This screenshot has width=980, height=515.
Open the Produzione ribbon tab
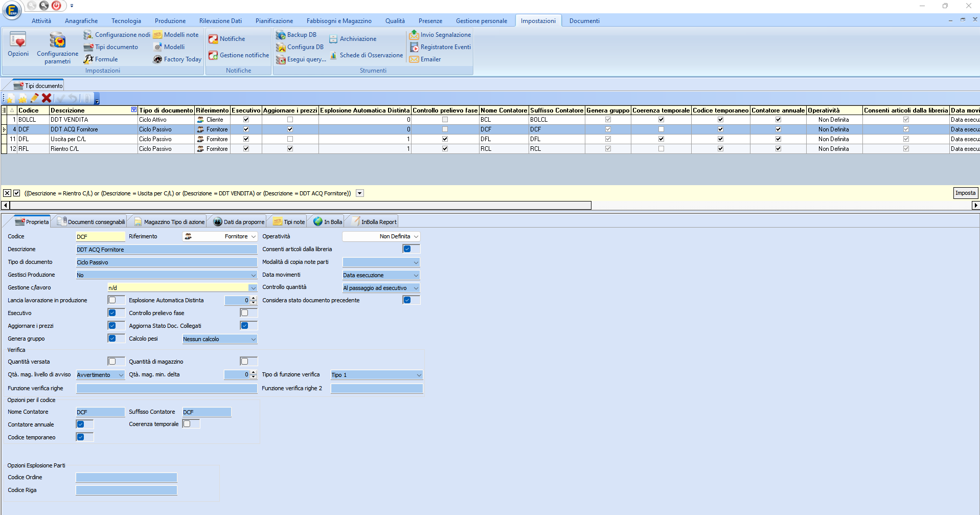(x=170, y=21)
